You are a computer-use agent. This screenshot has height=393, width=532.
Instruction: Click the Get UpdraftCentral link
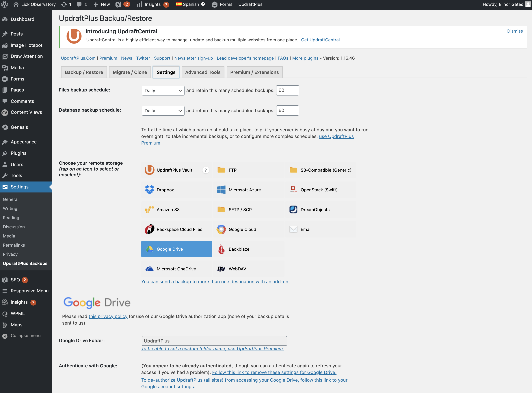coord(320,40)
